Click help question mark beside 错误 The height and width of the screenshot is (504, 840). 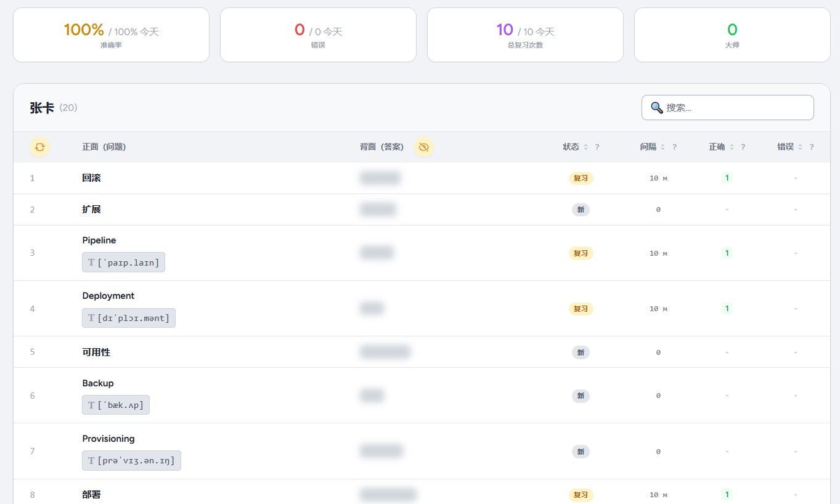[812, 147]
